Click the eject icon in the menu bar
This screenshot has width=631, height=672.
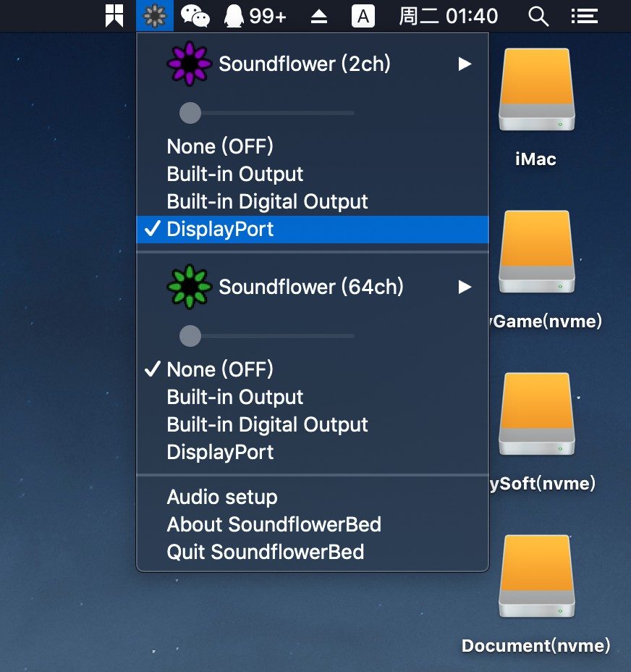coord(319,16)
